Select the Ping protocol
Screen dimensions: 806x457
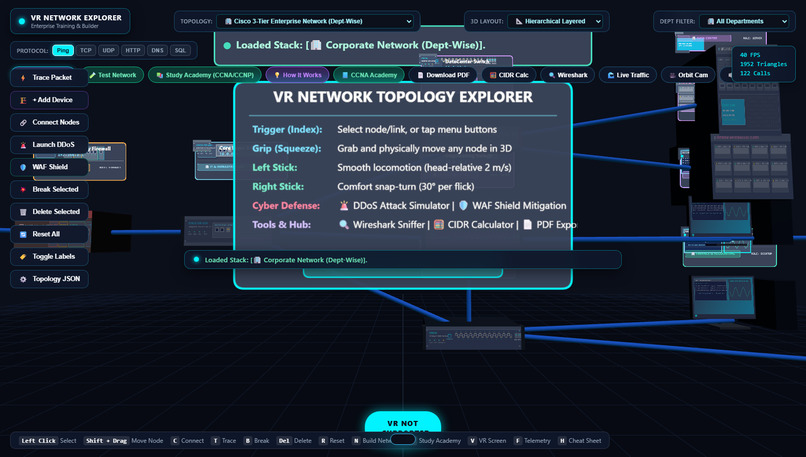pyautogui.click(x=63, y=50)
